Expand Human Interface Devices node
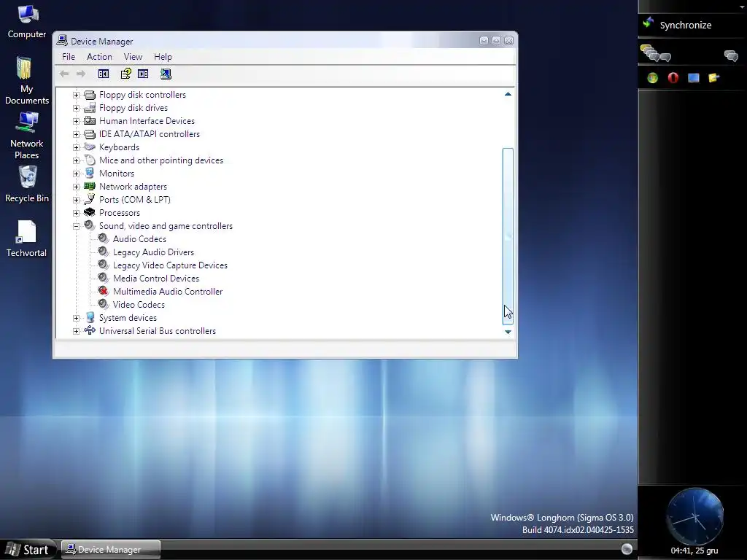 tap(76, 121)
